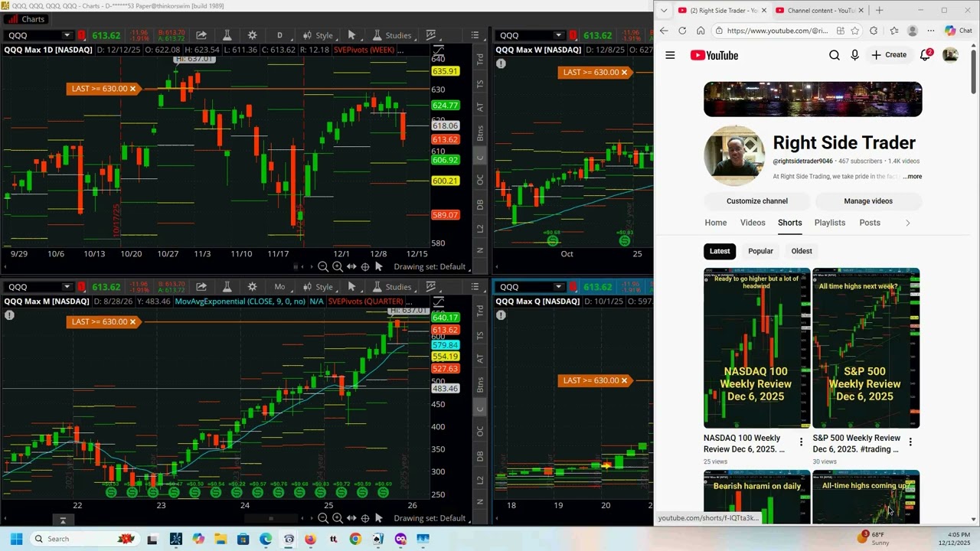Click red link indicator in monthly chart header

[81, 287]
